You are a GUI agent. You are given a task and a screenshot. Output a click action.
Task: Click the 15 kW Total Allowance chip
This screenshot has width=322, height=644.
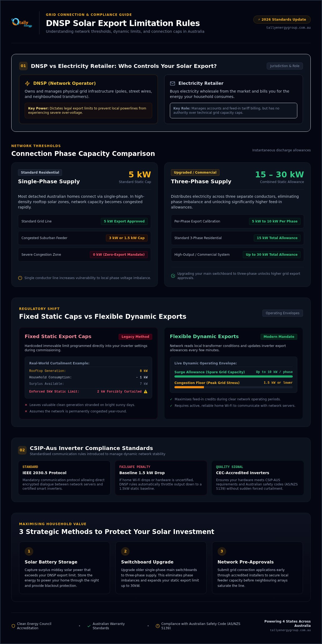pos(277,238)
